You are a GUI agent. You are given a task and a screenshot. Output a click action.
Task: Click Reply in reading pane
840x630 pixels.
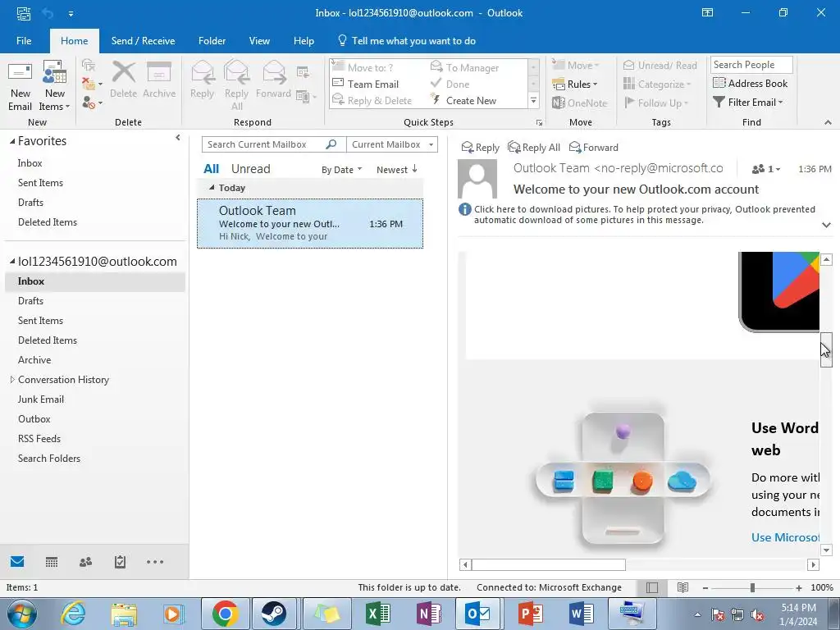click(480, 148)
